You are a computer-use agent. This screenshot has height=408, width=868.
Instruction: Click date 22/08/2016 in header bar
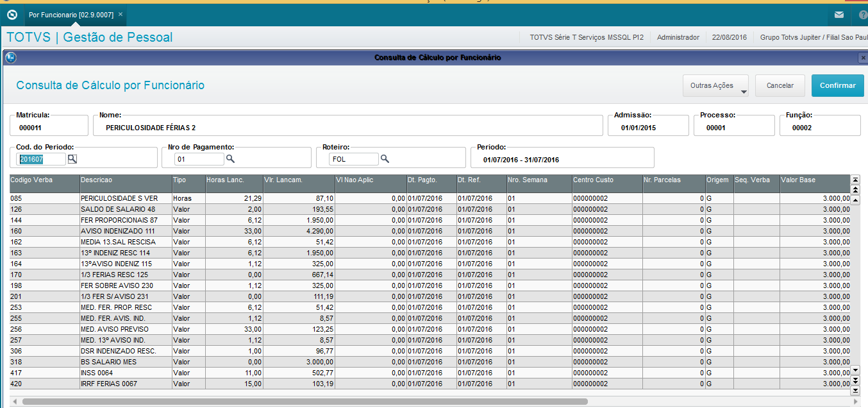[x=730, y=37]
